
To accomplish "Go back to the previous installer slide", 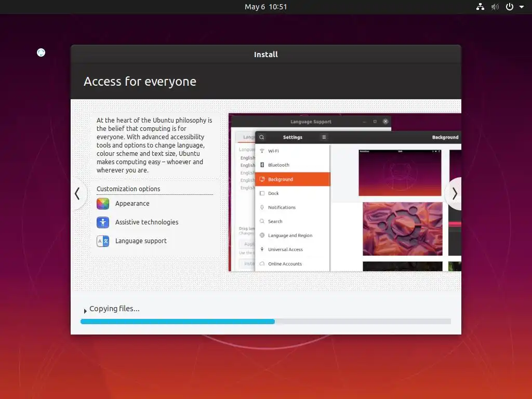I will (78, 194).
